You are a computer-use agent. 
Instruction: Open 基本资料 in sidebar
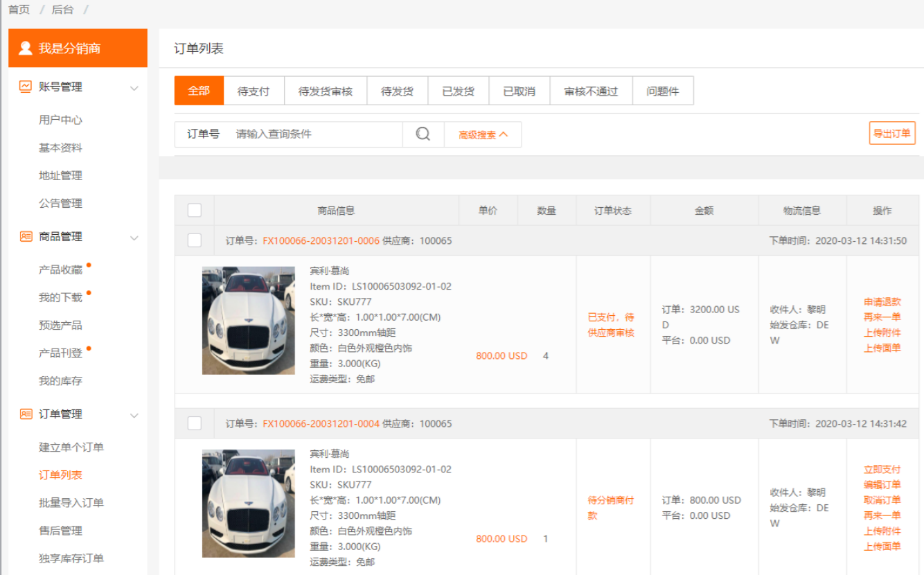60,148
